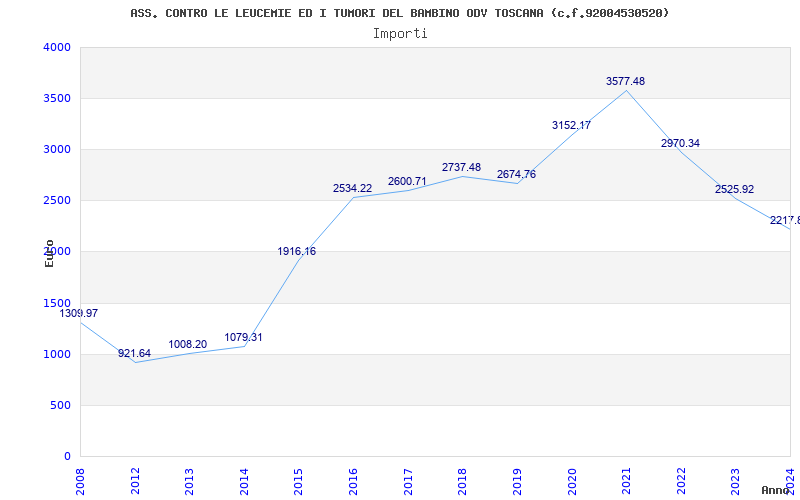The height and width of the screenshot is (500, 800).
Task: Click y-axis tick label 1000
Action: pos(57,355)
